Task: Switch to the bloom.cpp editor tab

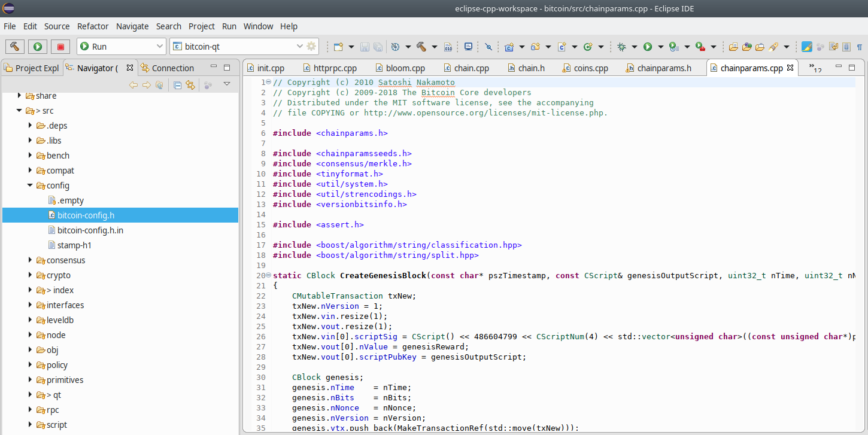Action: 399,68
